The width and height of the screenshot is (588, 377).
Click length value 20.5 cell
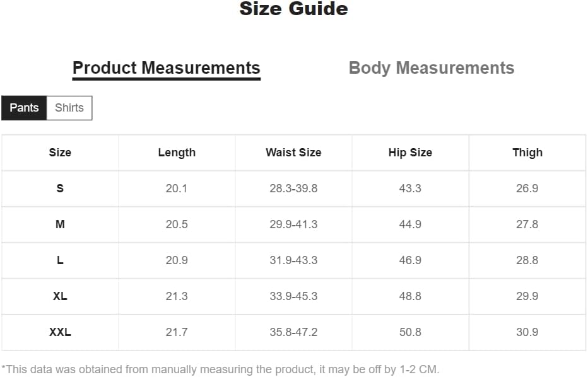click(177, 224)
